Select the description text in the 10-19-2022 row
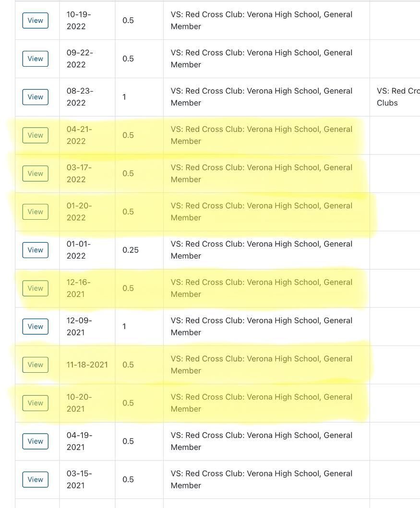 coord(262,21)
